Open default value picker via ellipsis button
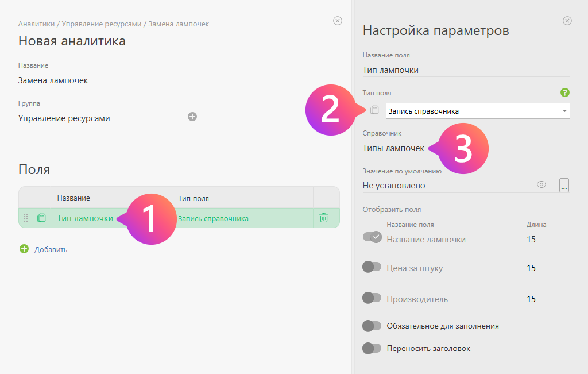 pos(564,185)
